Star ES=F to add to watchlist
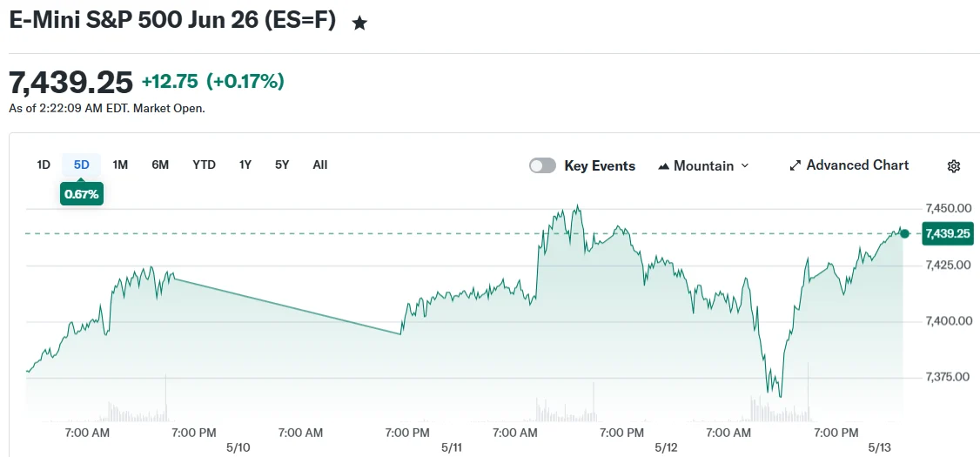Viewport: 980px width, 457px height. (359, 24)
